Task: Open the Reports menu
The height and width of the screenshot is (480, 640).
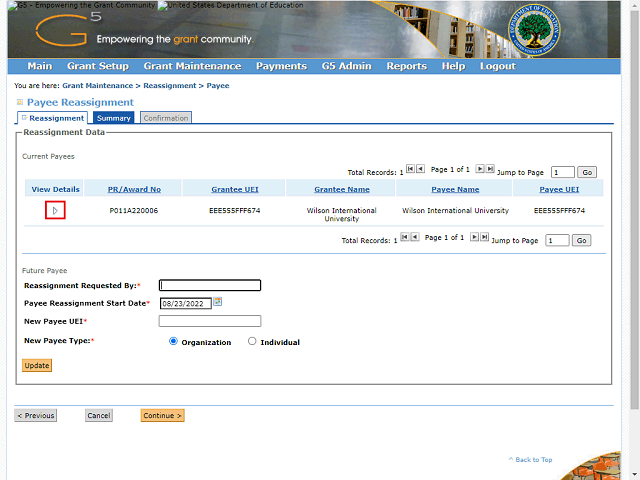Action: pos(407,66)
